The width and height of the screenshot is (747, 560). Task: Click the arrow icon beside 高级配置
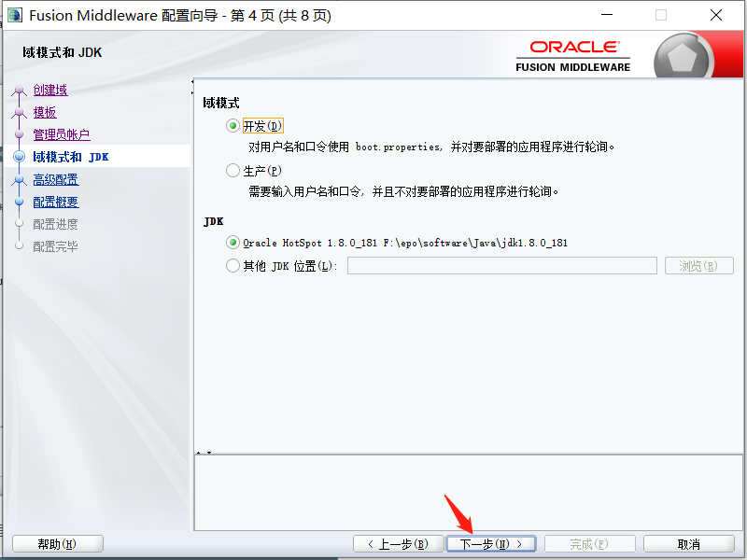19,179
